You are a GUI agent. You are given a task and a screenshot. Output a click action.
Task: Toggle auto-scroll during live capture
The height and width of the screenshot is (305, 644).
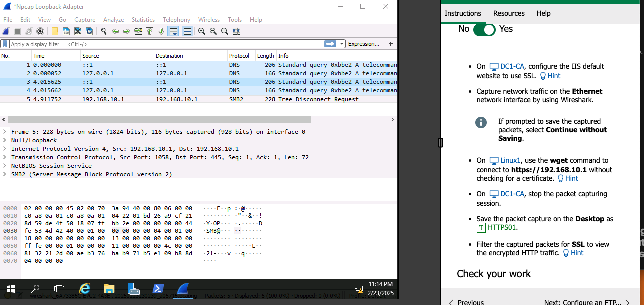pyautogui.click(x=173, y=31)
